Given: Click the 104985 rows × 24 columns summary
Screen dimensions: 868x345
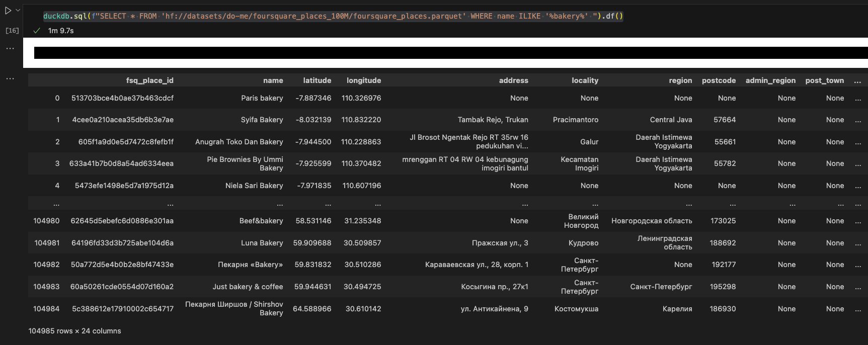Looking at the screenshot, I should click(x=74, y=331).
